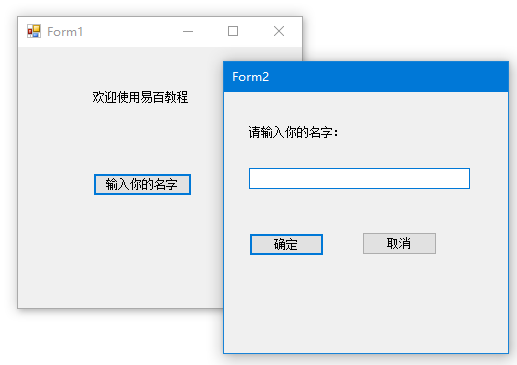This screenshot has width=517, height=365.
Task: Click blank Form2 space between textbox and buttons
Action: [x=359, y=211]
